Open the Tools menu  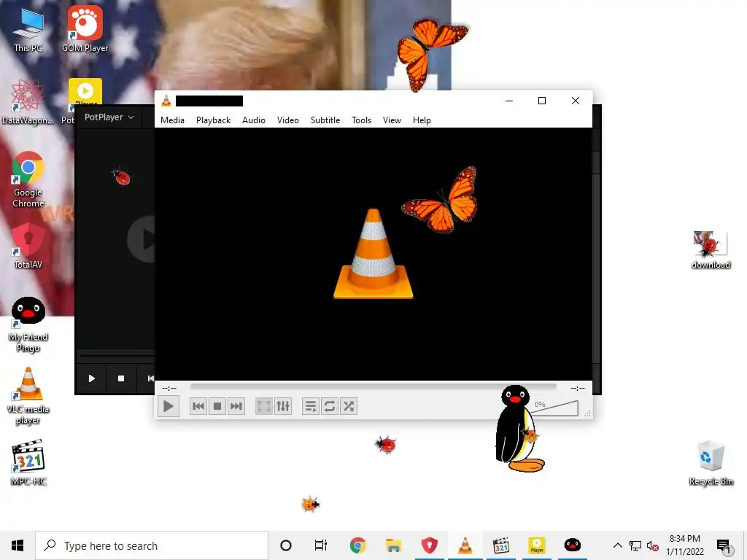tap(362, 120)
